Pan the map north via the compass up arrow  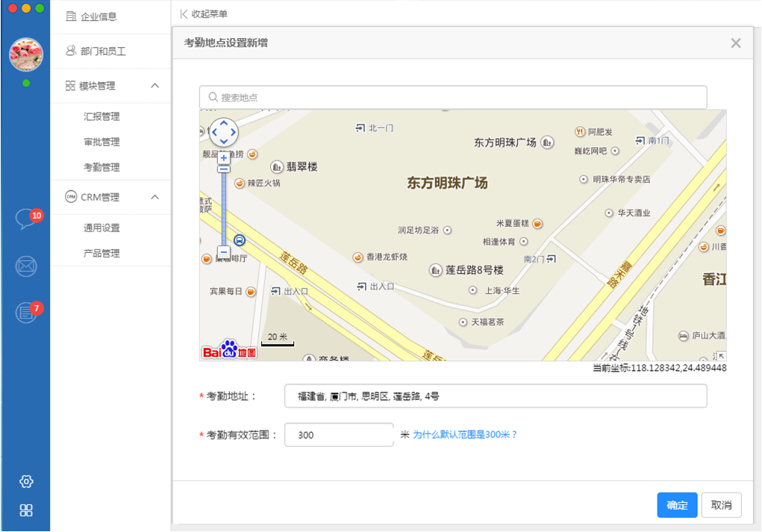(223, 124)
